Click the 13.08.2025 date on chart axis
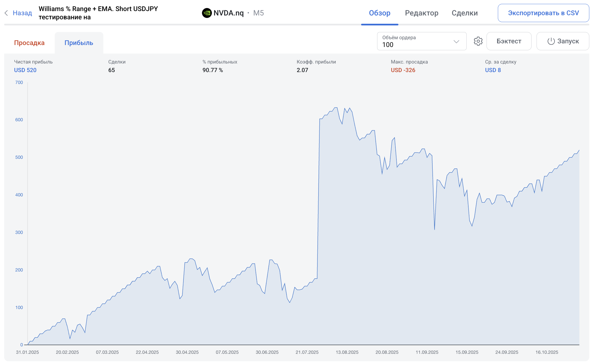 click(347, 352)
